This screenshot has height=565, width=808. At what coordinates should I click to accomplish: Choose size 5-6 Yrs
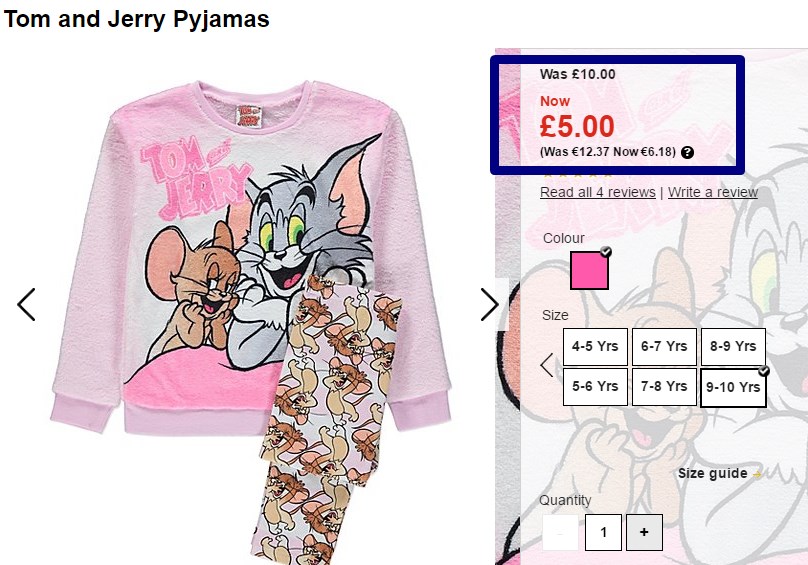click(595, 387)
